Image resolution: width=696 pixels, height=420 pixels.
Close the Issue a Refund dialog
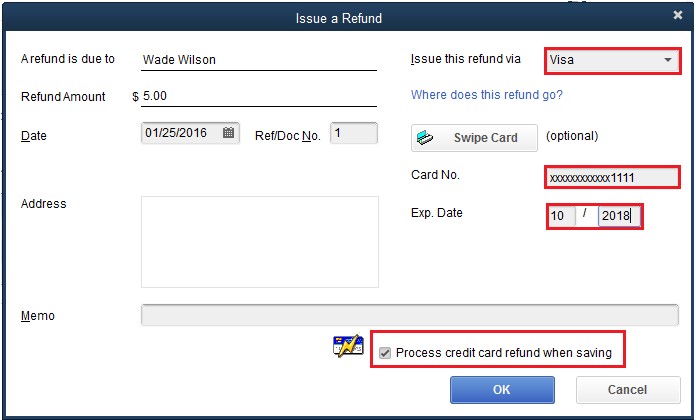pos(677,15)
